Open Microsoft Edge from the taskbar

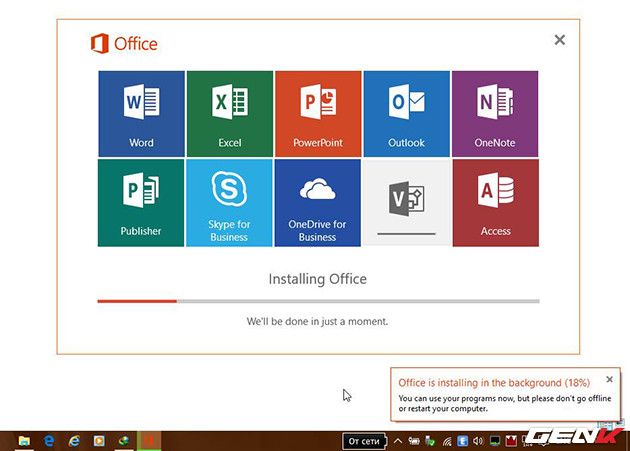[x=49, y=441]
